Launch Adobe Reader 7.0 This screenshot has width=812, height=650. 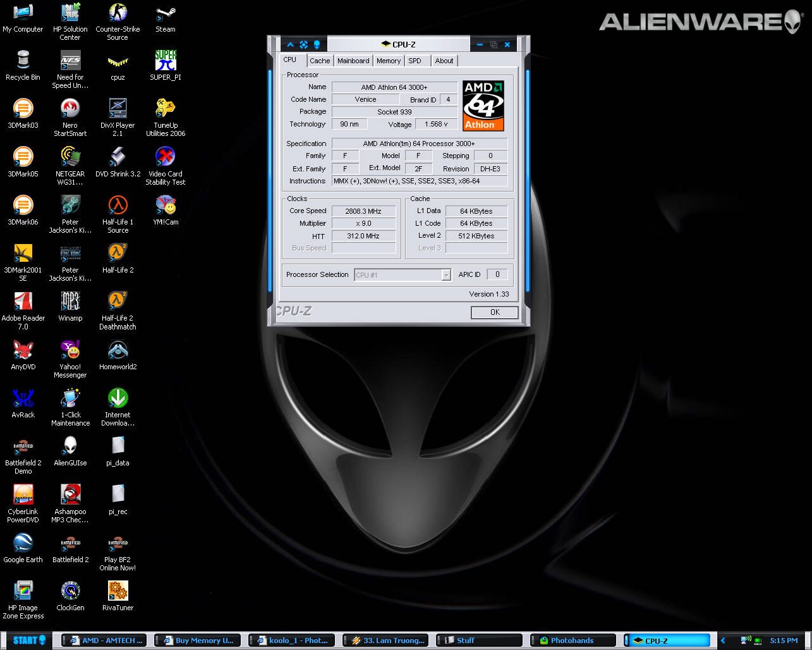(x=23, y=311)
